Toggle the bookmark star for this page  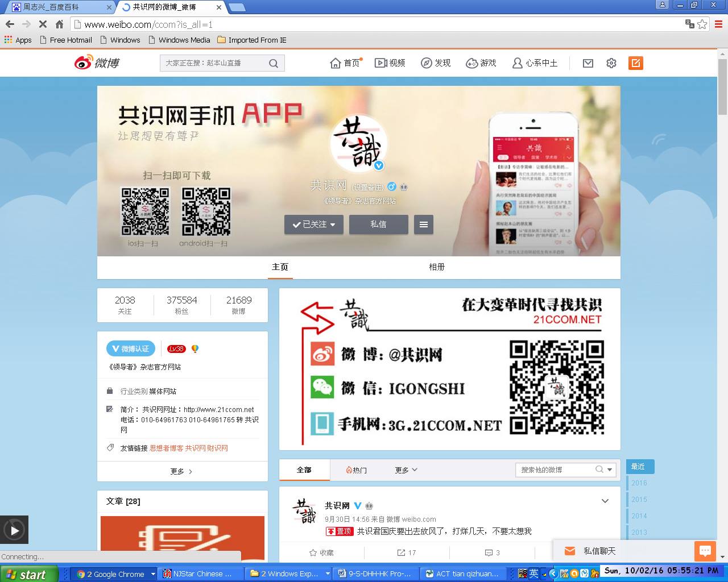[x=702, y=24]
